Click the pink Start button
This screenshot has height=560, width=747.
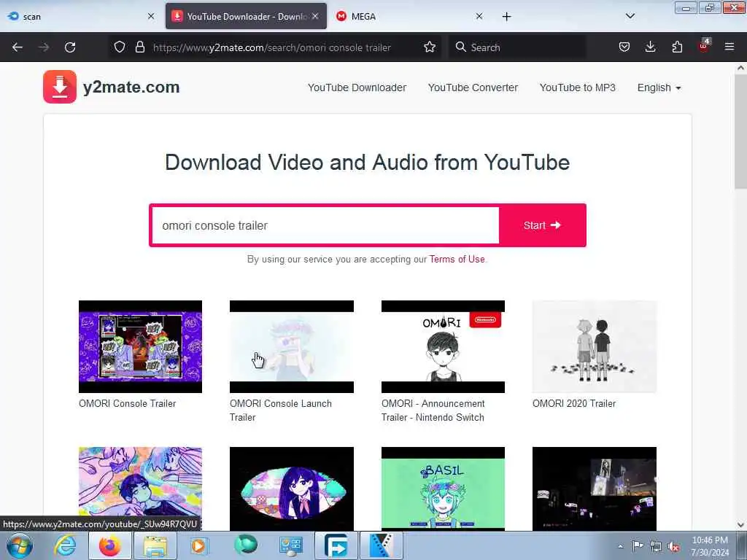click(542, 225)
